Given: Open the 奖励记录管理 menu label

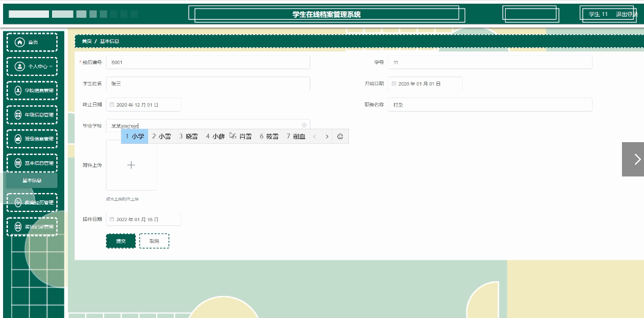Looking at the screenshot, I should tap(39, 227).
